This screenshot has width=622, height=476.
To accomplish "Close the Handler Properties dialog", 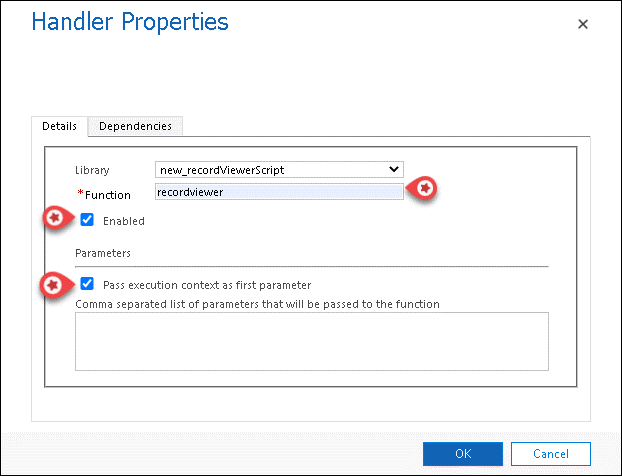I will pos(583,23).
